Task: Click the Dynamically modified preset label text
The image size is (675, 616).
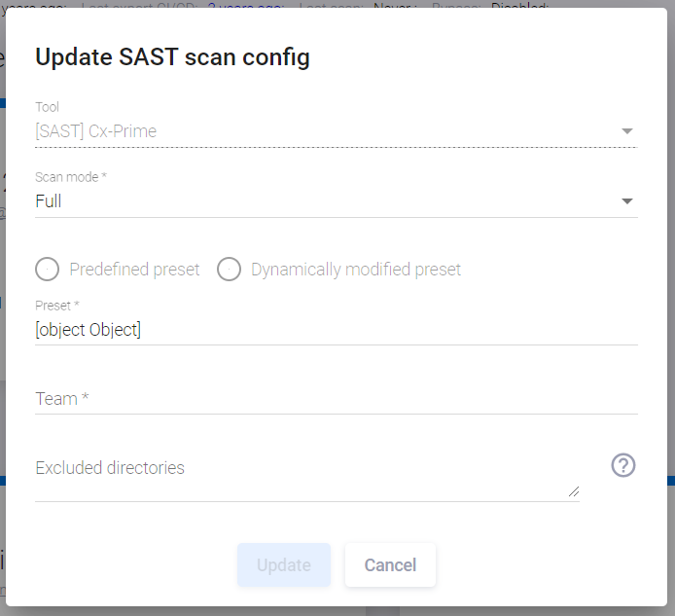Action: click(x=356, y=270)
